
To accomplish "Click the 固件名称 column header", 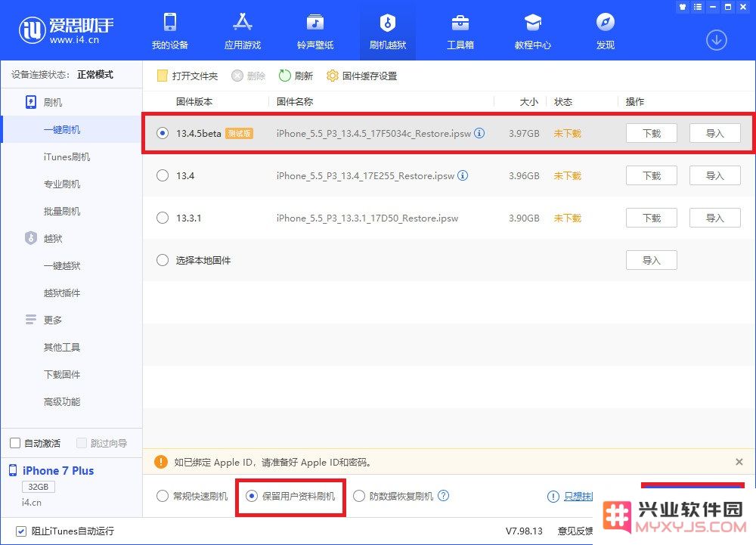I will (x=295, y=102).
